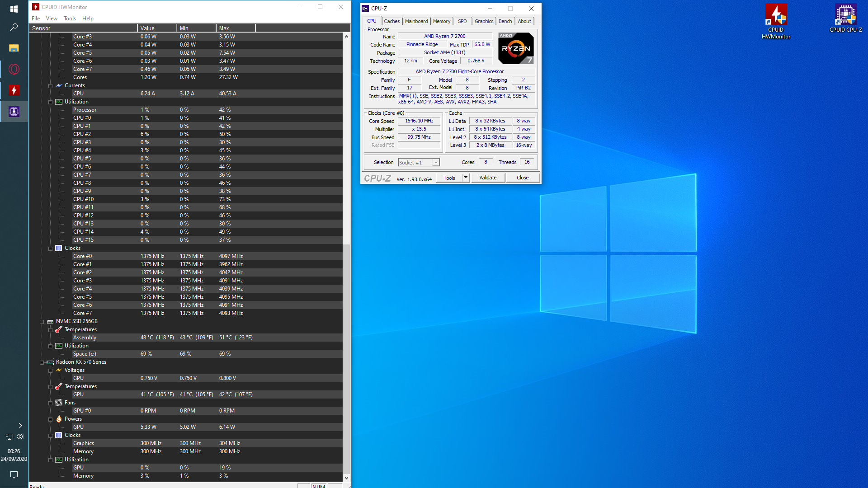Click the network tray icon
The height and width of the screenshot is (488, 868).
pyautogui.click(x=9, y=436)
